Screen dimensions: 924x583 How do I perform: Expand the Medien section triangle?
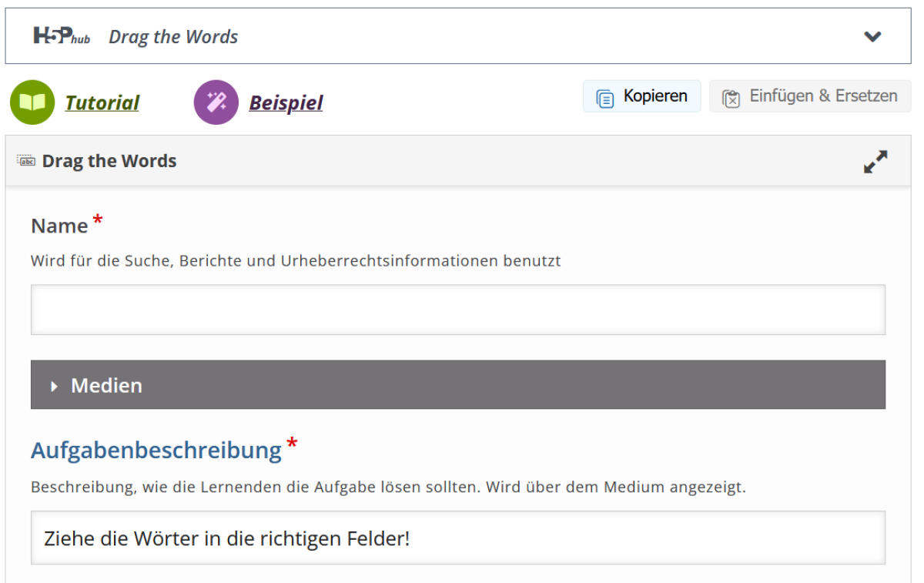(54, 386)
